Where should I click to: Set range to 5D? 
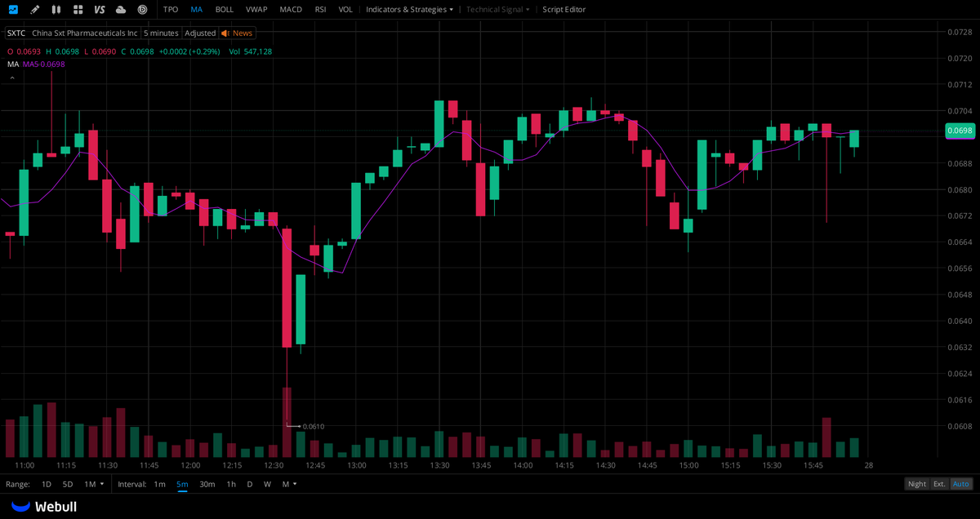pyautogui.click(x=68, y=484)
